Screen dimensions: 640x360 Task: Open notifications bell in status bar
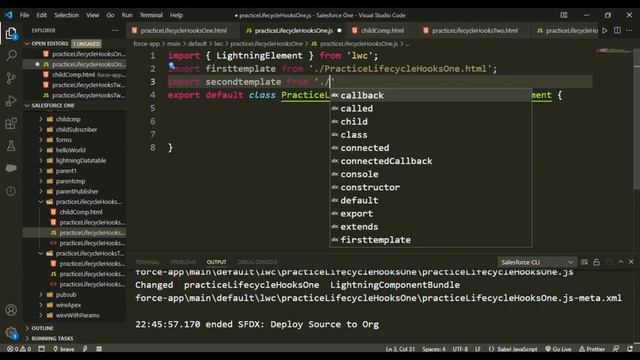click(x=630, y=349)
